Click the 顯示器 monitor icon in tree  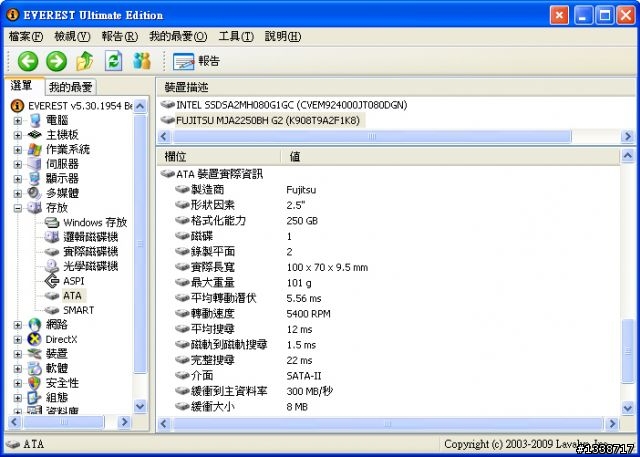(35, 179)
